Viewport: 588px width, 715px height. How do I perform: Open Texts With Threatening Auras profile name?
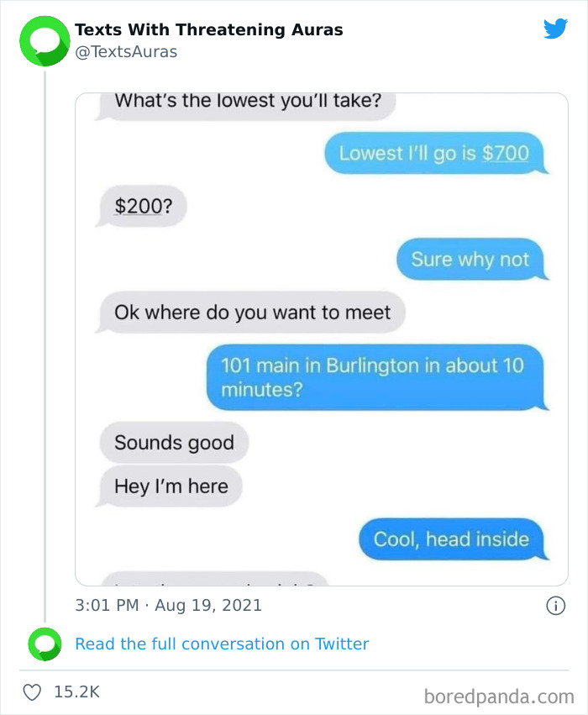click(x=208, y=29)
